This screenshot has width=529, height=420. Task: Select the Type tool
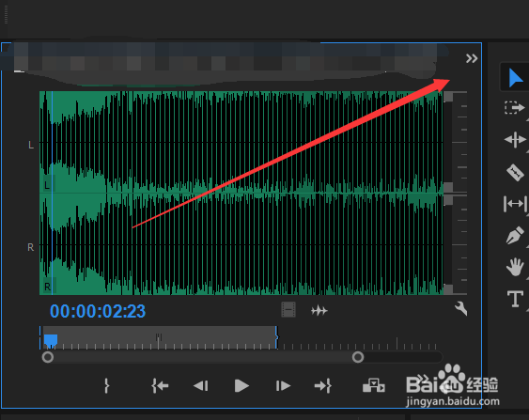(x=515, y=299)
